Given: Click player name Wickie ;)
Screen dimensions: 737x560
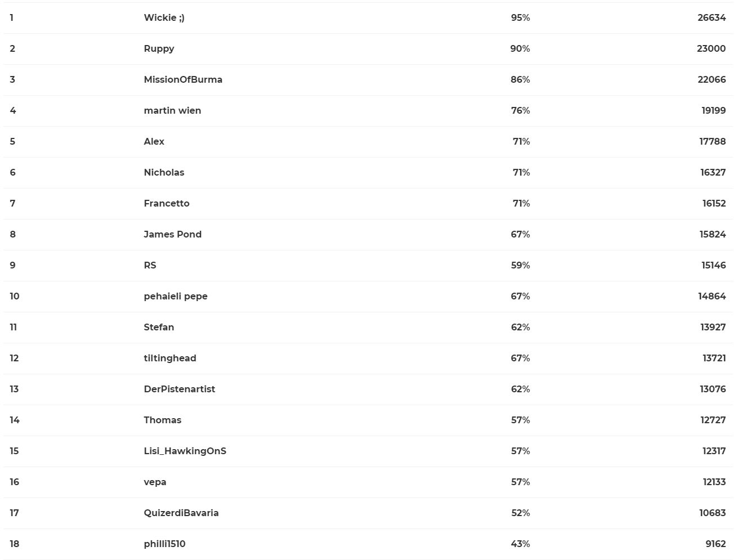Looking at the screenshot, I should [164, 18].
